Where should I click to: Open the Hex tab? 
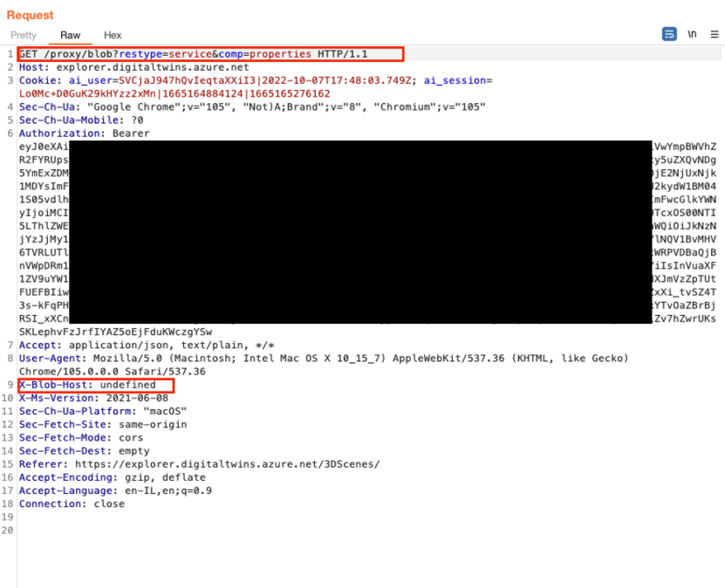coord(113,35)
